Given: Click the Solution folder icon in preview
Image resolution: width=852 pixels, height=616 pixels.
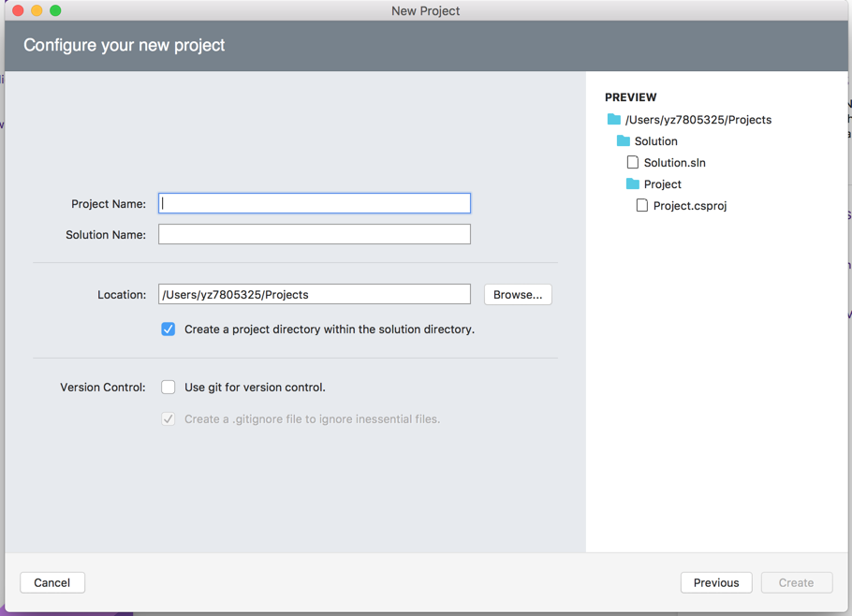Looking at the screenshot, I should (x=624, y=141).
